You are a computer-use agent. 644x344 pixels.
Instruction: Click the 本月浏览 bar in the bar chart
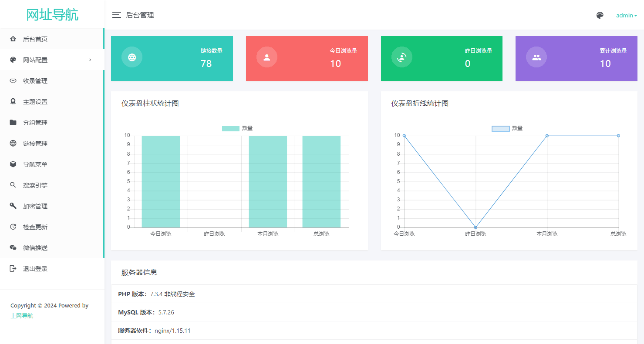tap(268, 181)
